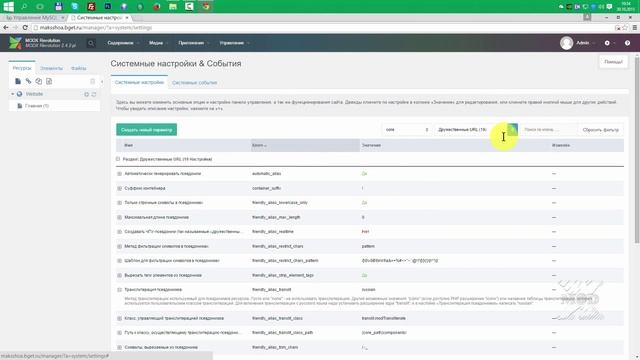Expand details for friendly_alias_realtime row
This screenshot has height=360, width=640.
pos(120,232)
